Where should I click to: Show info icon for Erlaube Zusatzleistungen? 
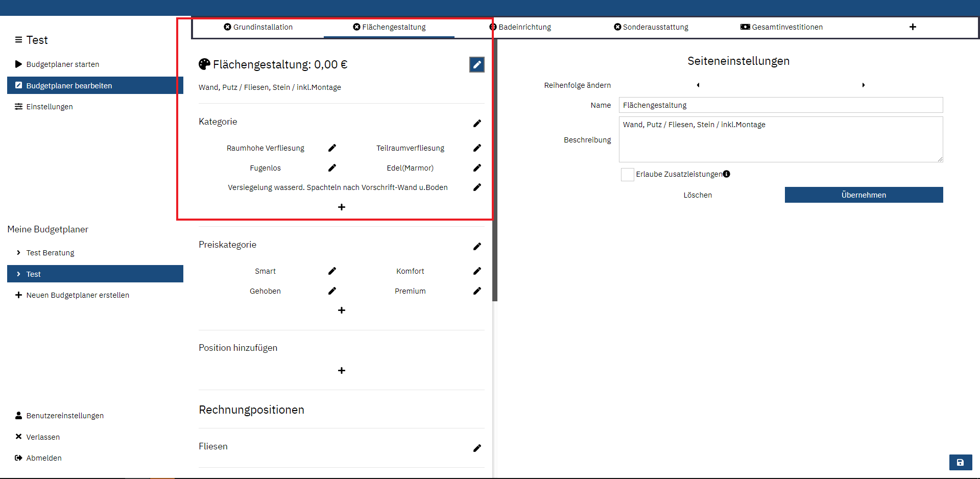coord(726,174)
